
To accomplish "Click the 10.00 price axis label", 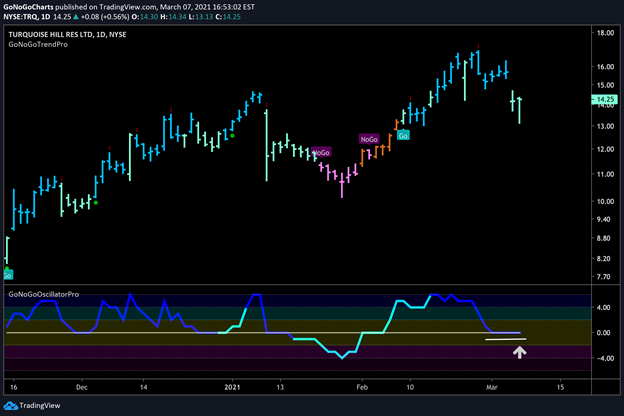I will (x=605, y=201).
